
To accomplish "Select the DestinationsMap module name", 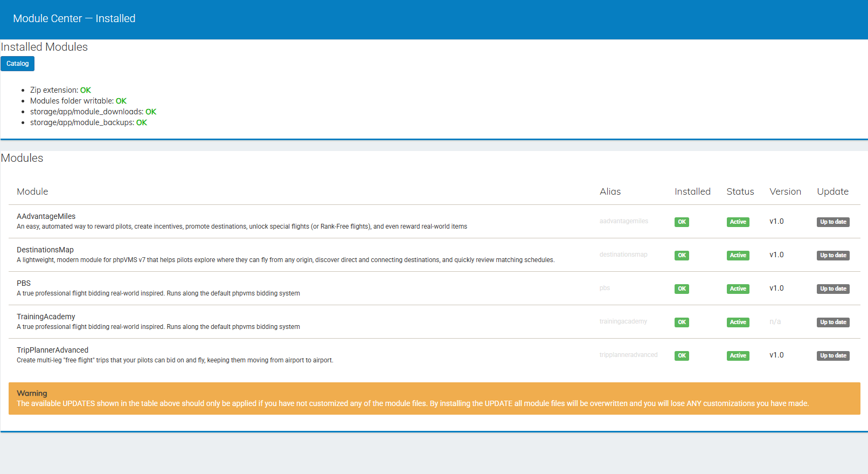I will 45,250.
